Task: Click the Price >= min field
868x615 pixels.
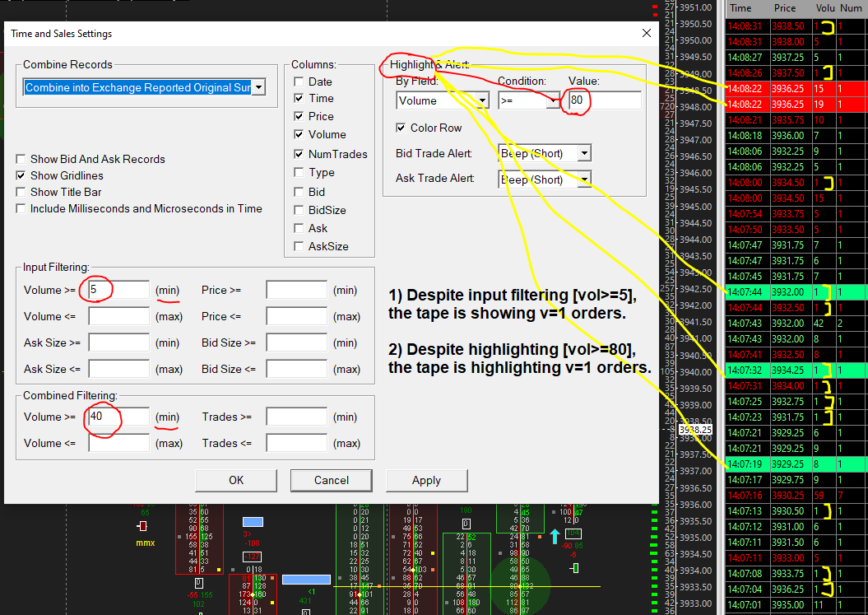Action: click(297, 290)
